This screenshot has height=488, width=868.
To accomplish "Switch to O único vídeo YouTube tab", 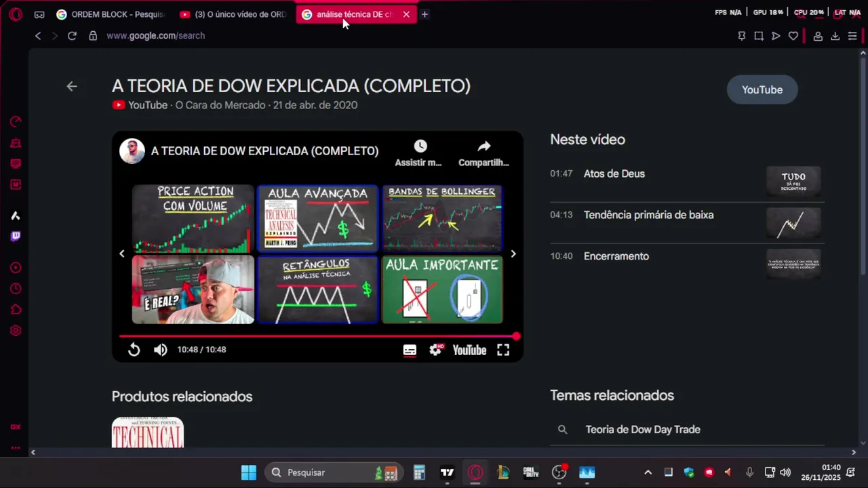I will tap(235, 14).
